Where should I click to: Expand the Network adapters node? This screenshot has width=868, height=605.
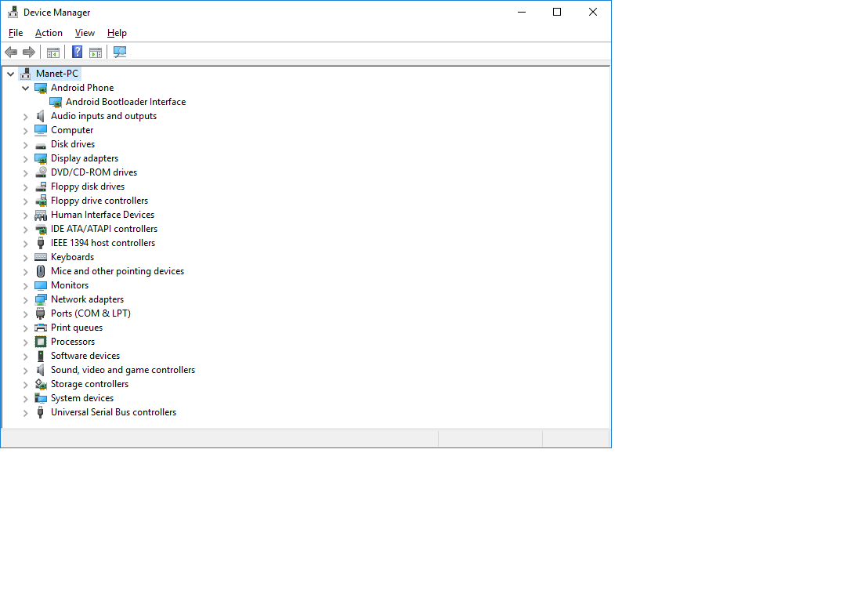[26, 300]
